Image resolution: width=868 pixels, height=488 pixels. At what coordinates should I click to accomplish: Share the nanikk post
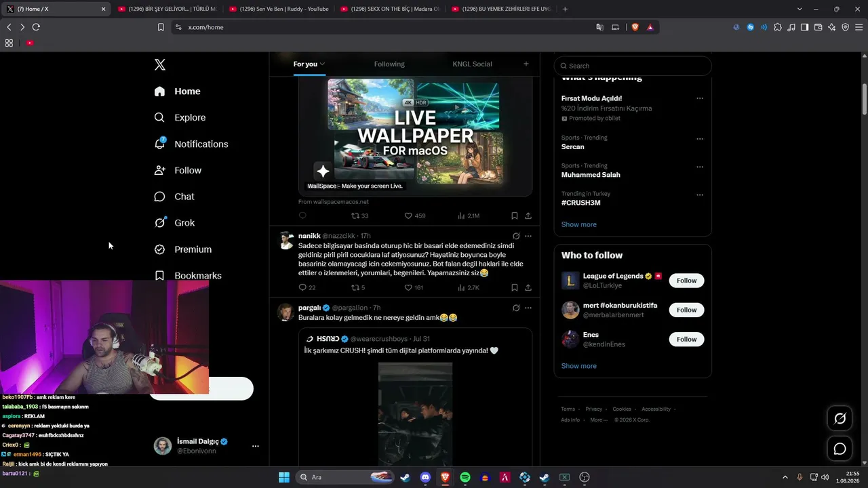528,287
